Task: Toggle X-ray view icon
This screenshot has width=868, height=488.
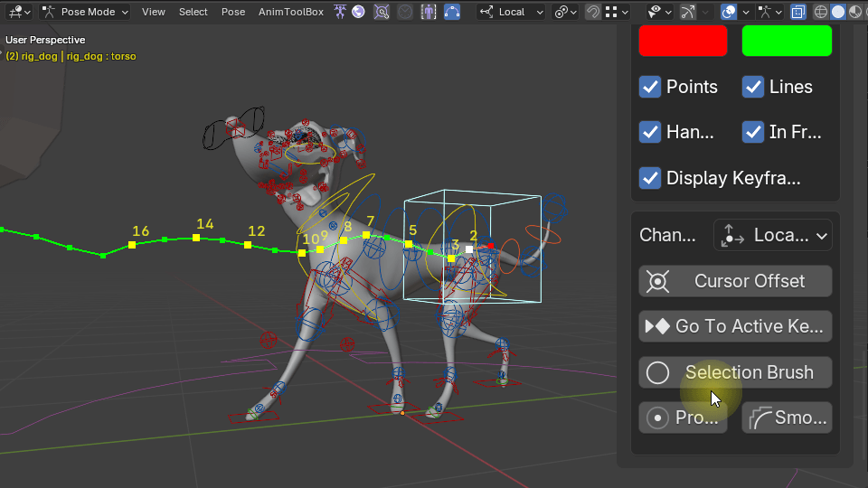Action: pos(798,12)
